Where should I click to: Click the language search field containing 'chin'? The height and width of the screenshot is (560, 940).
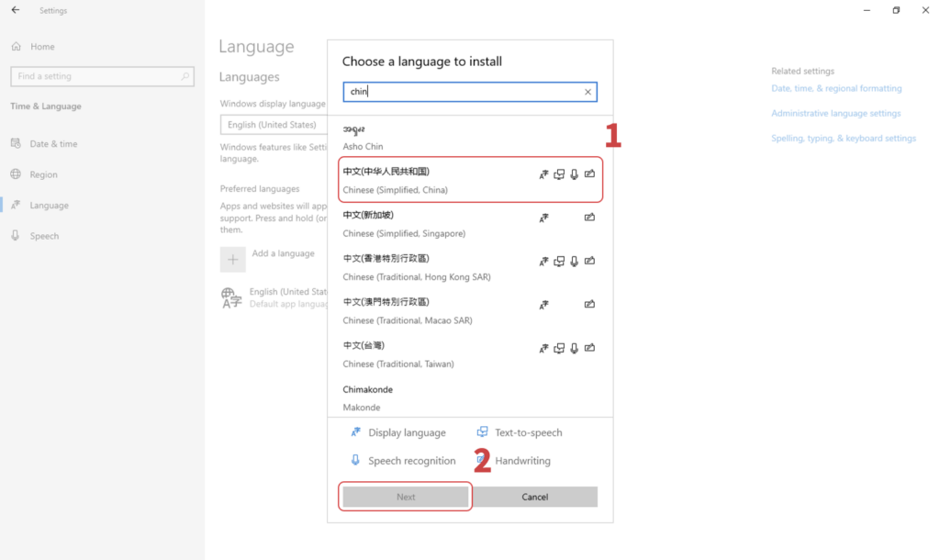[x=470, y=92]
